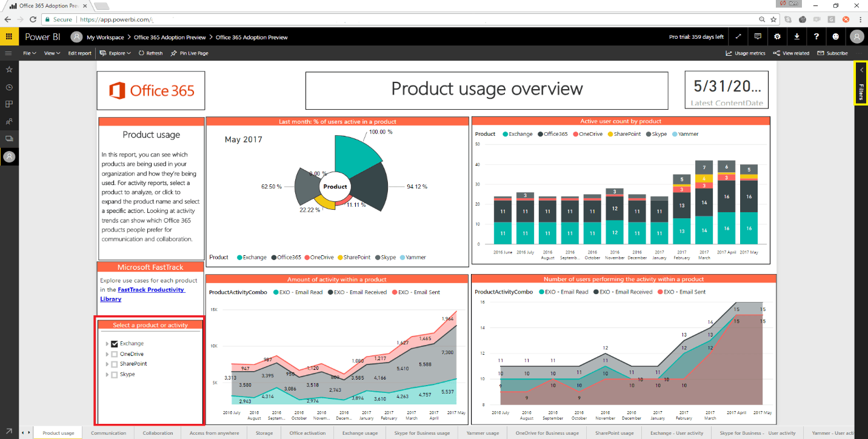Open Favorites star in left sidebar
This screenshot has width=868, height=439.
tap(9, 70)
